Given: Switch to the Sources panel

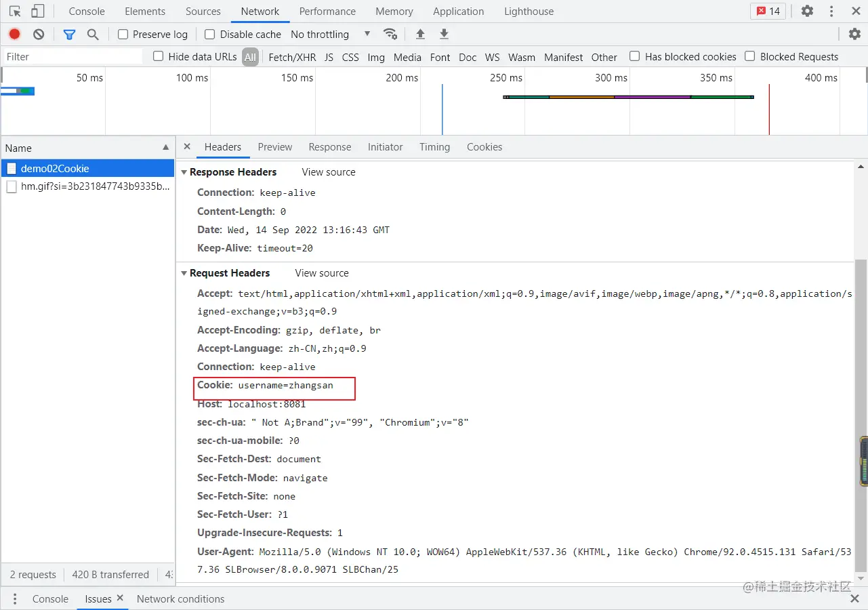Looking at the screenshot, I should pyautogui.click(x=203, y=11).
